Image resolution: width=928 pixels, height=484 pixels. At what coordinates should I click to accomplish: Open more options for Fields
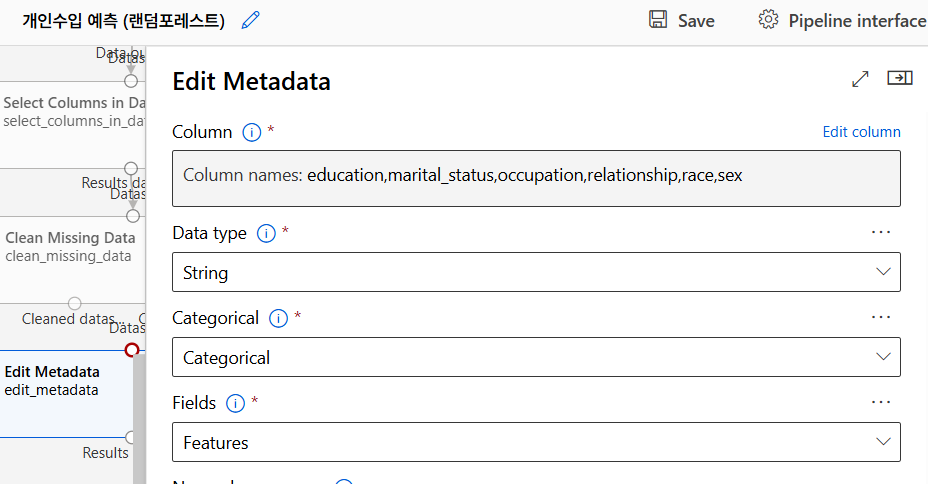(x=880, y=402)
